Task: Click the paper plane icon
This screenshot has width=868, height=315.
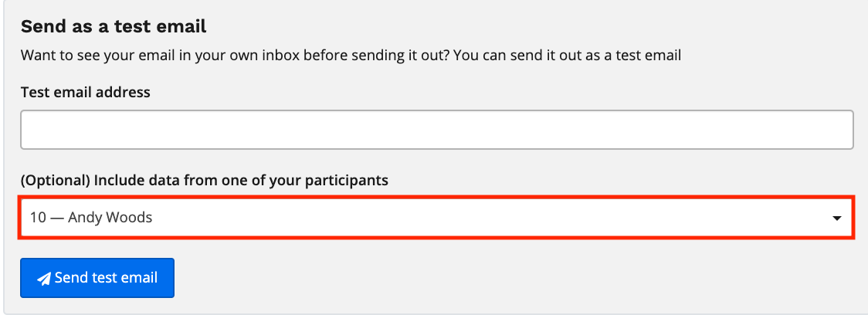Action: point(44,279)
